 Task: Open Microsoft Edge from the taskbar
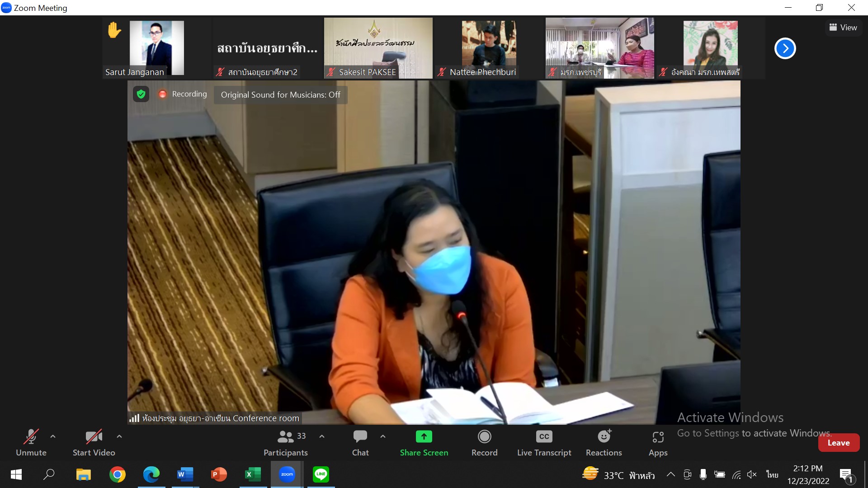tap(151, 474)
